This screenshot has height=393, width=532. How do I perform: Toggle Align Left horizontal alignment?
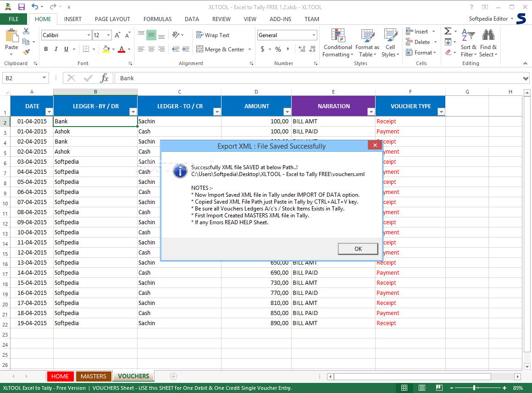point(141,49)
